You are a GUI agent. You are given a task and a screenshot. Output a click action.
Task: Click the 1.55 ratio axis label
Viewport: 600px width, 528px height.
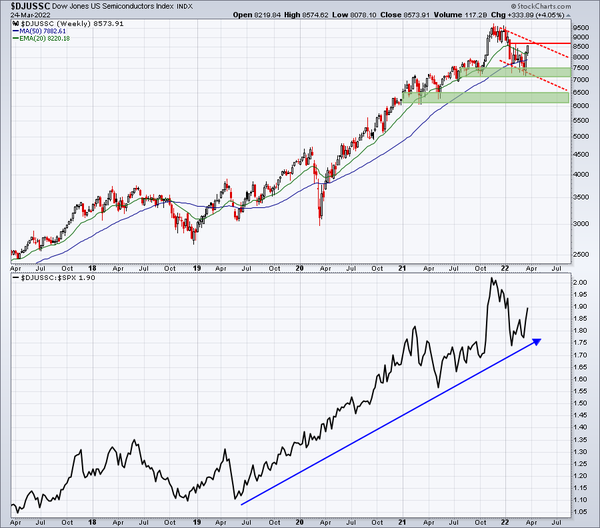[x=580, y=391]
